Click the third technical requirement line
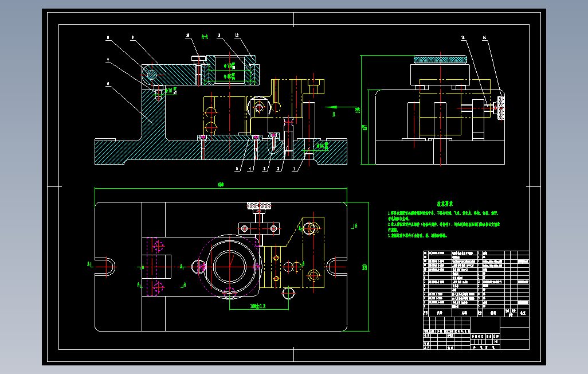This screenshot has height=374, width=588. [x=417, y=236]
